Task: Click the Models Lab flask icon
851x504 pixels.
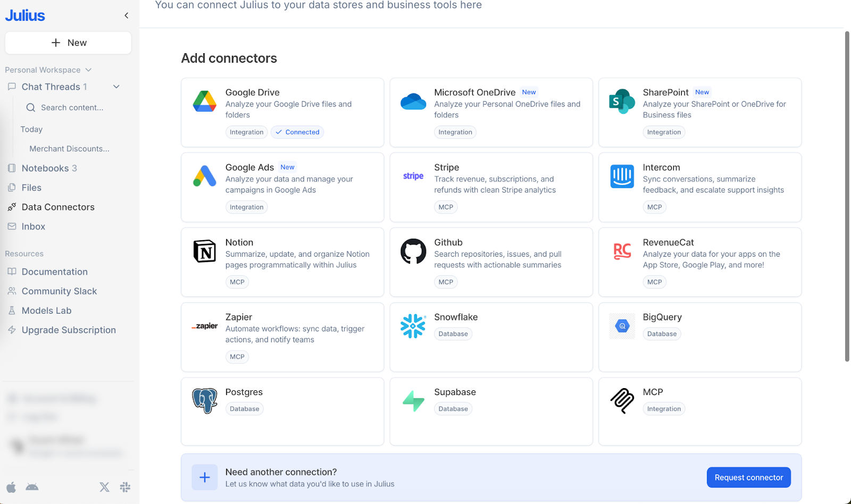Action: coord(12,310)
